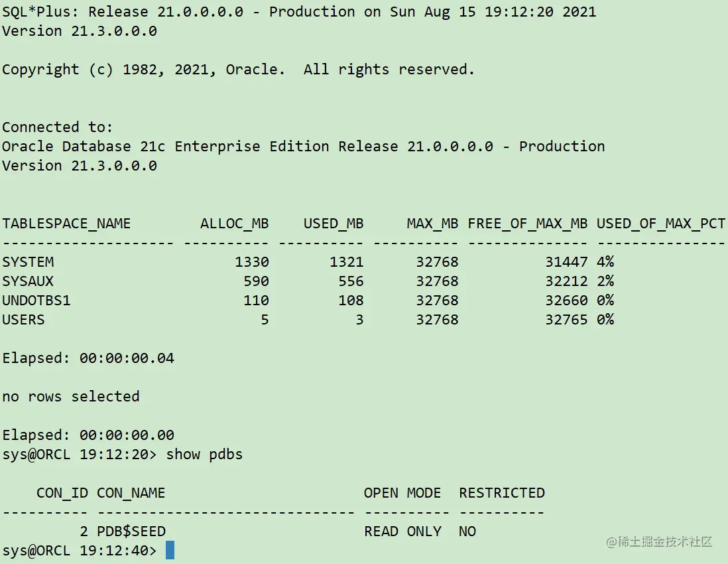The height and width of the screenshot is (564, 728).
Task: Click MAX_MB 32768 in SYSTEM row
Action: (x=437, y=262)
